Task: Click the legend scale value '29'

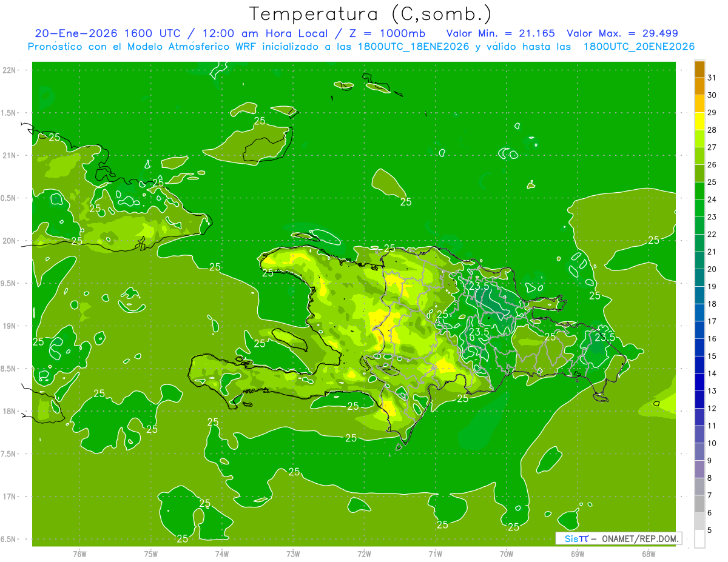Action: point(712,112)
